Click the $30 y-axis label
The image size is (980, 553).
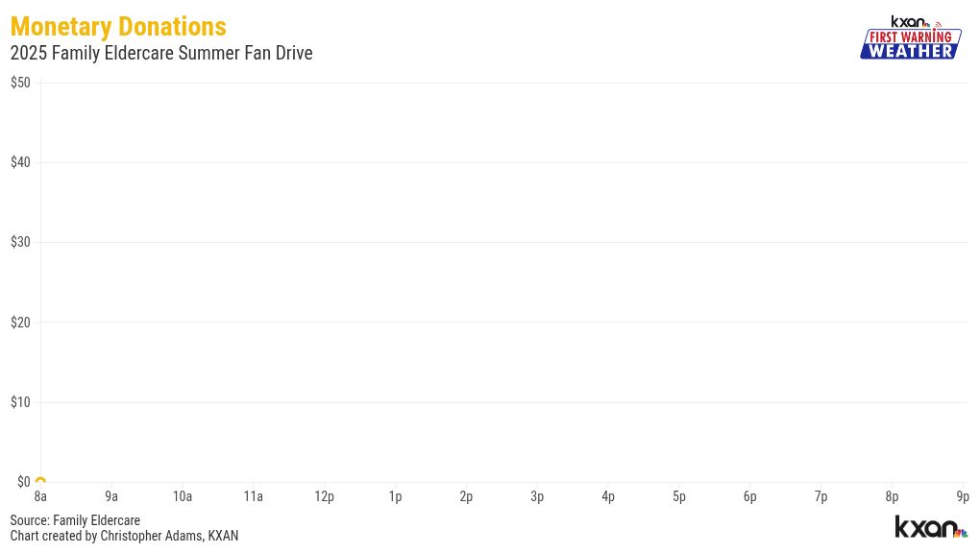click(20, 242)
